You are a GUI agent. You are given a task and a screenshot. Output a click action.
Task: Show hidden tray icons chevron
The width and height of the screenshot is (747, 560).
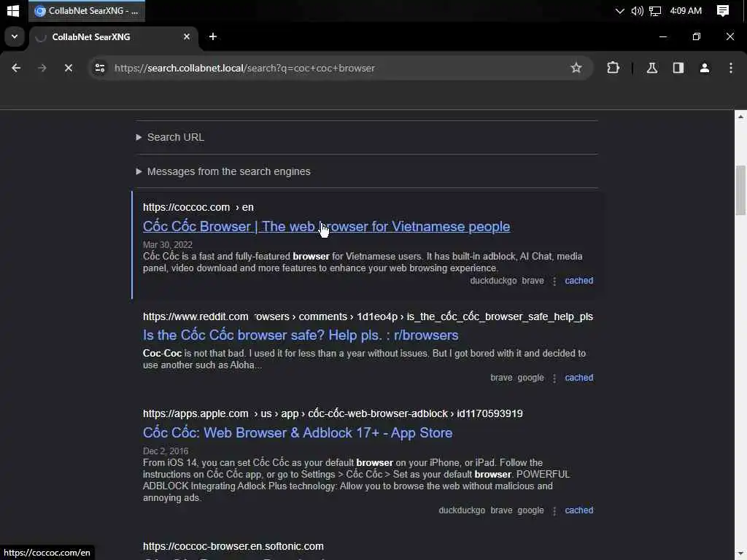coord(619,10)
